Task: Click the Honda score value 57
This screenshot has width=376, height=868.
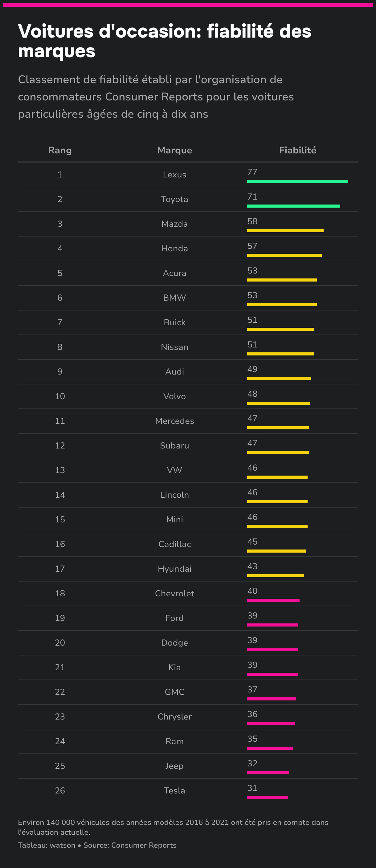Action: [x=252, y=246]
